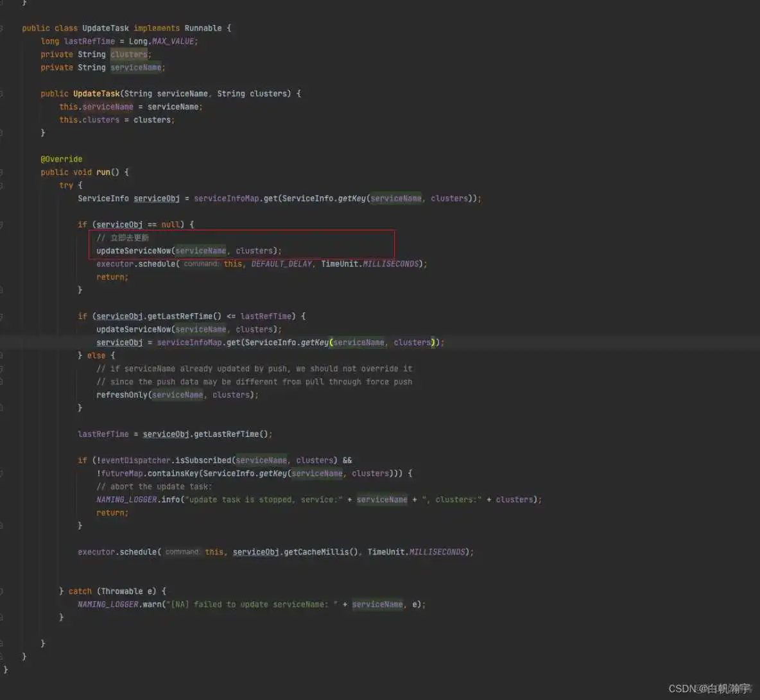Click the ServiceInfo type before serviceObj declaration
Screen dimensions: 760x700
tap(103, 198)
